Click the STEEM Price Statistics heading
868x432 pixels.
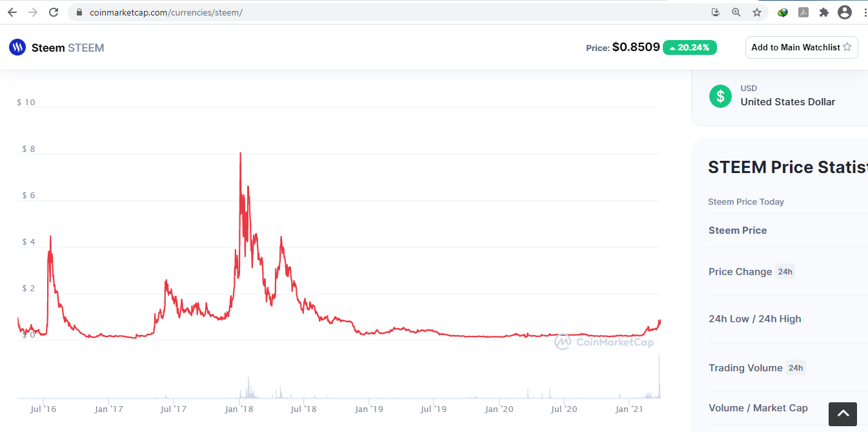[x=787, y=167]
